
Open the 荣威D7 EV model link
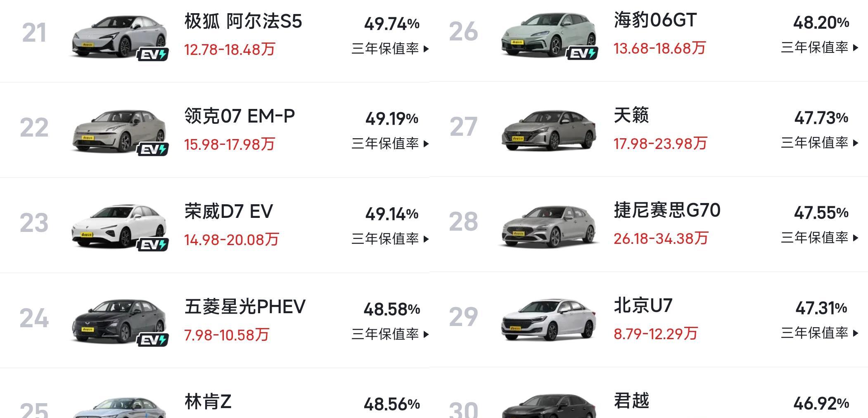pos(228,212)
